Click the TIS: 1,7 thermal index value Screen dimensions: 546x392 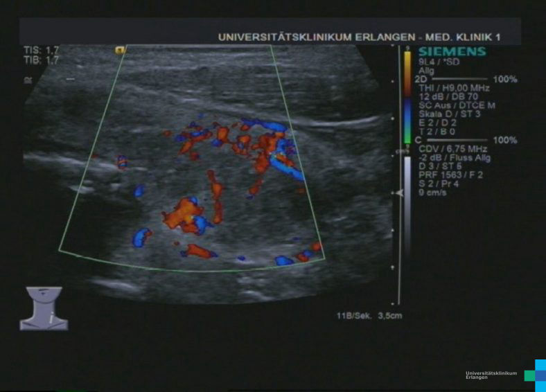[41, 51]
